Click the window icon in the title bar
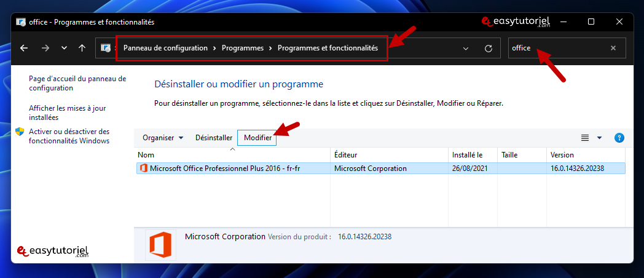The height and width of the screenshot is (278, 644). (x=20, y=22)
